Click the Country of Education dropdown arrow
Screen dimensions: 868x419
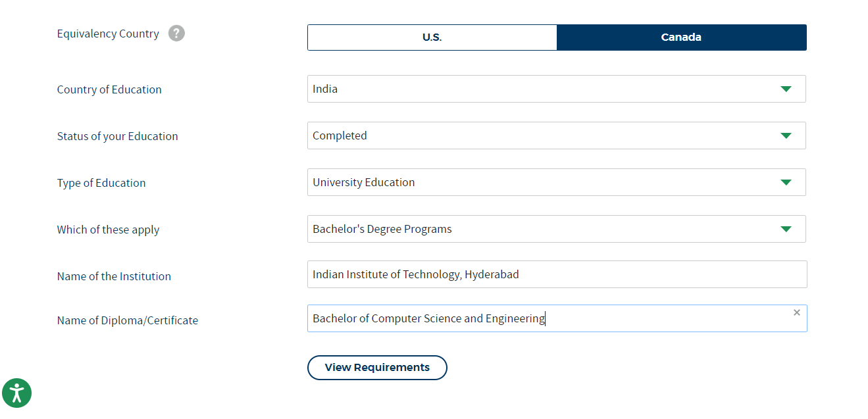click(786, 88)
